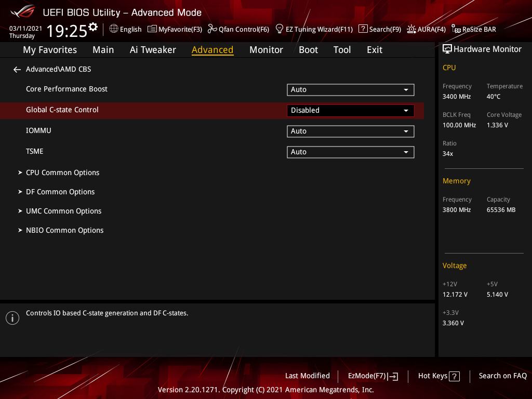
Task: Click the Advanced\AMD CBS breadcrumb
Action: [58, 69]
